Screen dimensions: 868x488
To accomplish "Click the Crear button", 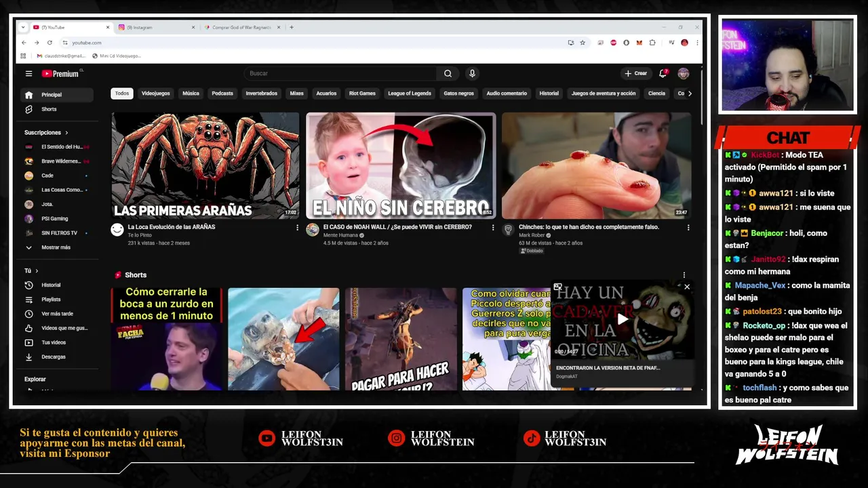I will (636, 73).
